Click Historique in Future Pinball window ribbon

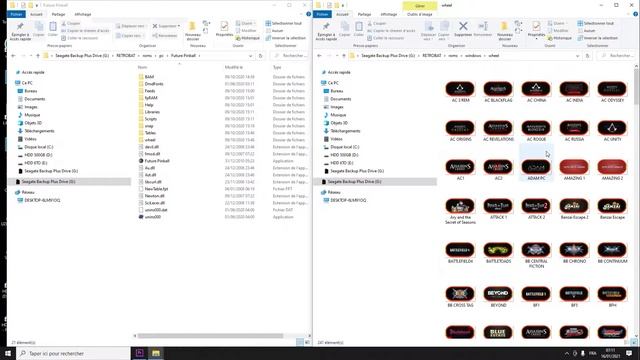[x=247, y=38]
